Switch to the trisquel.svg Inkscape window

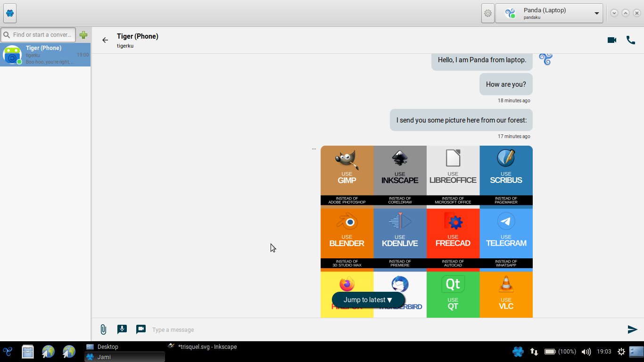click(206, 346)
